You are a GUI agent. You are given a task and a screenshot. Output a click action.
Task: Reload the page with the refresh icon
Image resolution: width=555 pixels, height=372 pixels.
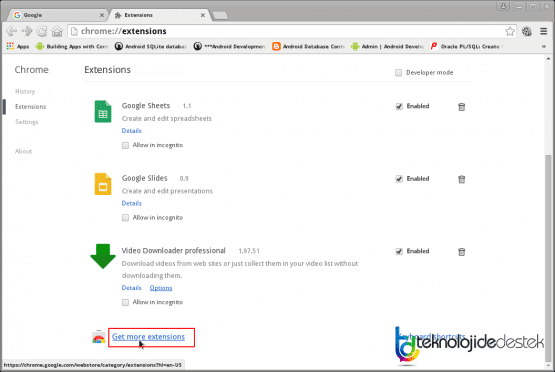(42, 31)
